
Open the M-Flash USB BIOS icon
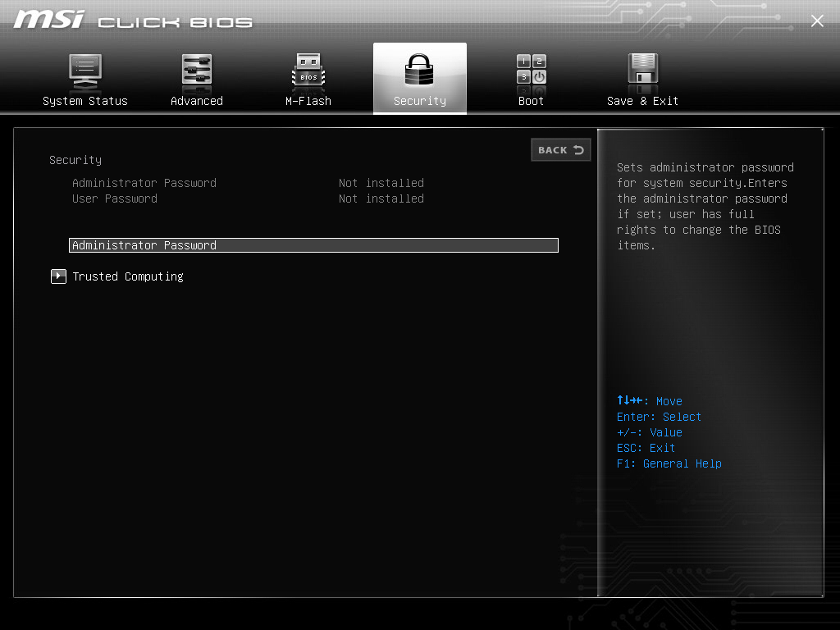tap(308, 71)
